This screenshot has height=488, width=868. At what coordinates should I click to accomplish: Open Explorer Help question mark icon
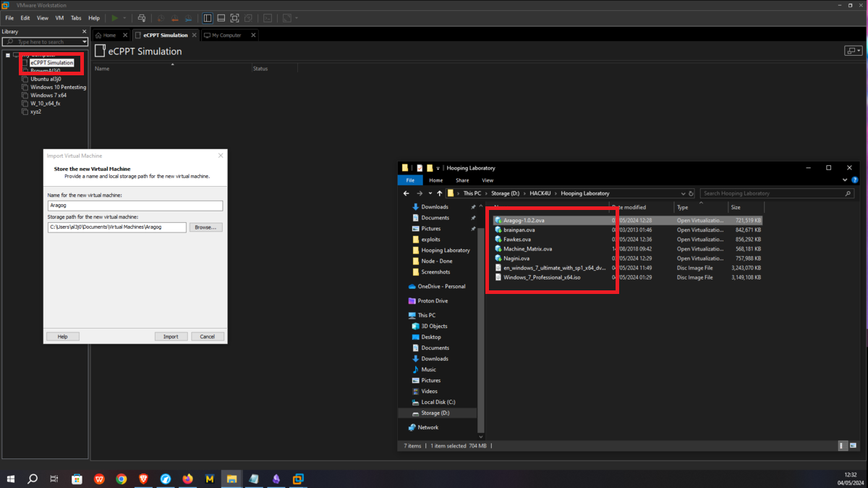tap(855, 180)
